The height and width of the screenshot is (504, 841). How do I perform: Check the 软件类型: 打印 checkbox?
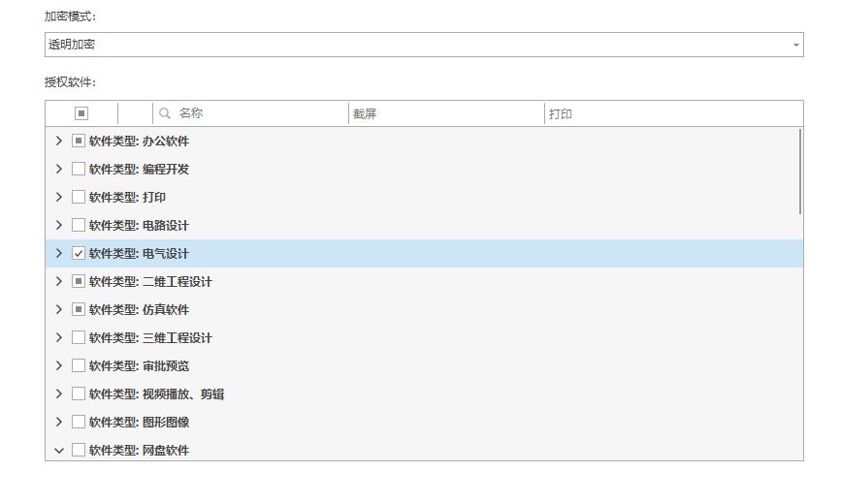point(79,197)
